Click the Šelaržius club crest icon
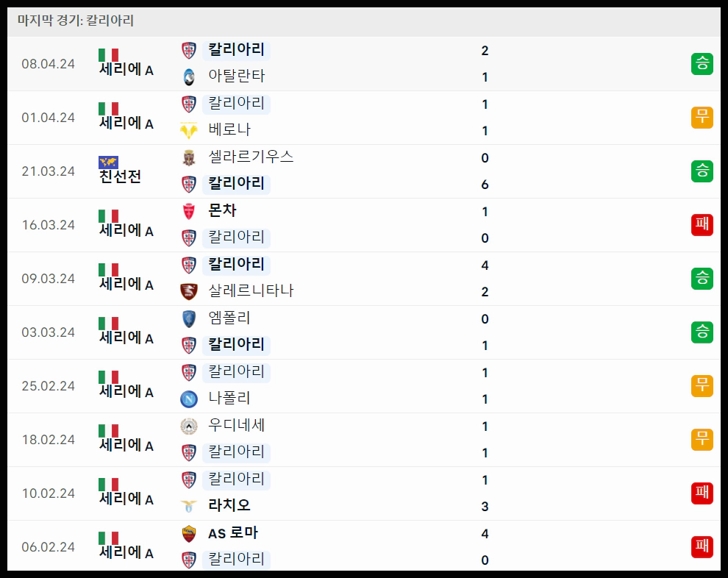The width and height of the screenshot is (728, 578). [x=188, y=157]
